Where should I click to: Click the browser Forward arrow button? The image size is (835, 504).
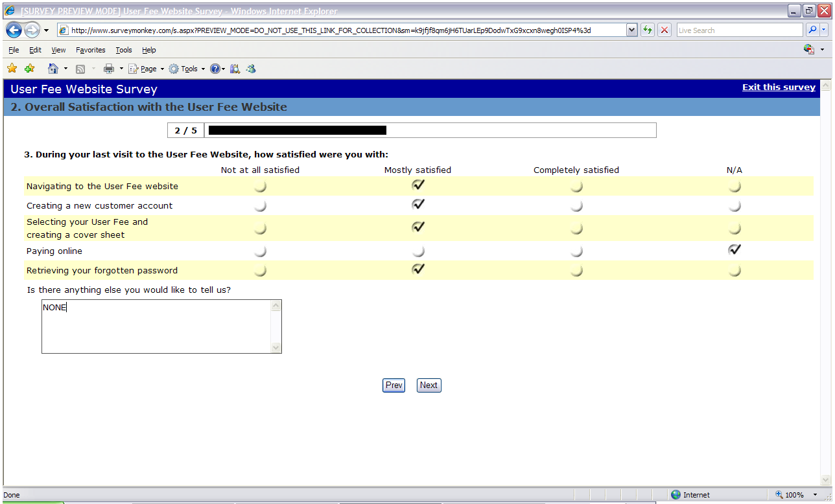[32, 30]
